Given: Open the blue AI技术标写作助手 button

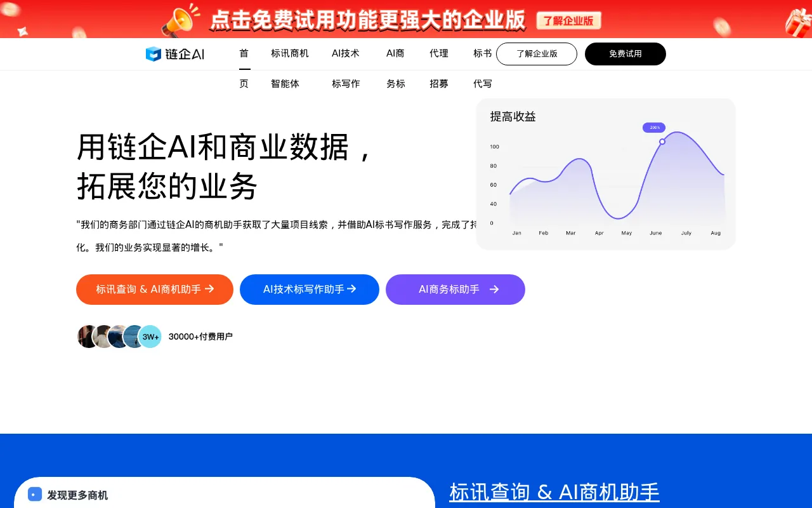Looking at the screenshot, I should coord(310,290).
